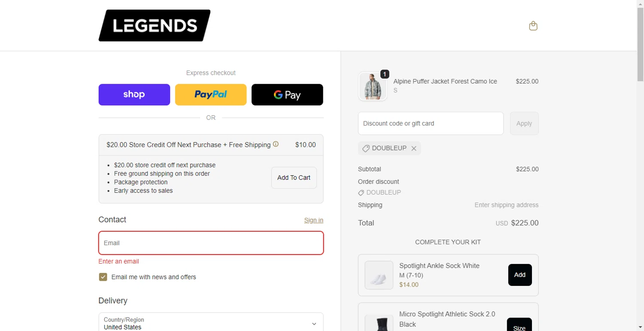Add store credit offer to cart
The width and height of the screenshot is (644, 331).
coord(294,178)
